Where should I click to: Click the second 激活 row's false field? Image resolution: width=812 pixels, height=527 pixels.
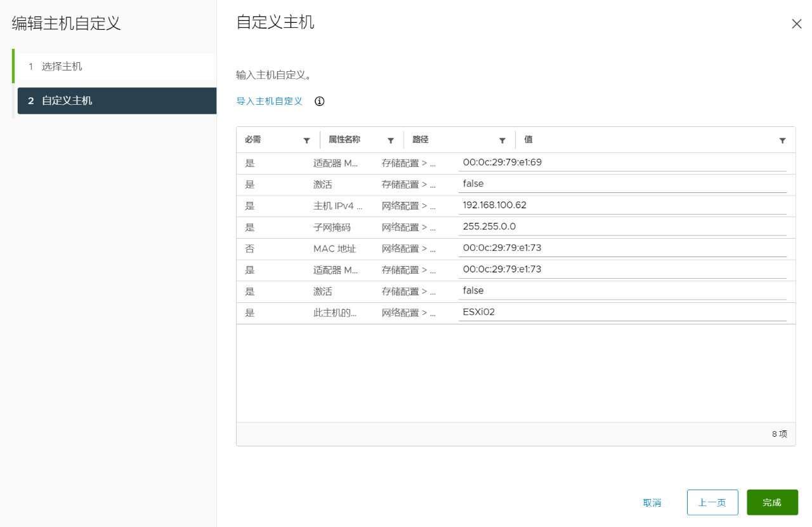pyautogui.click(x=622, y=291)
